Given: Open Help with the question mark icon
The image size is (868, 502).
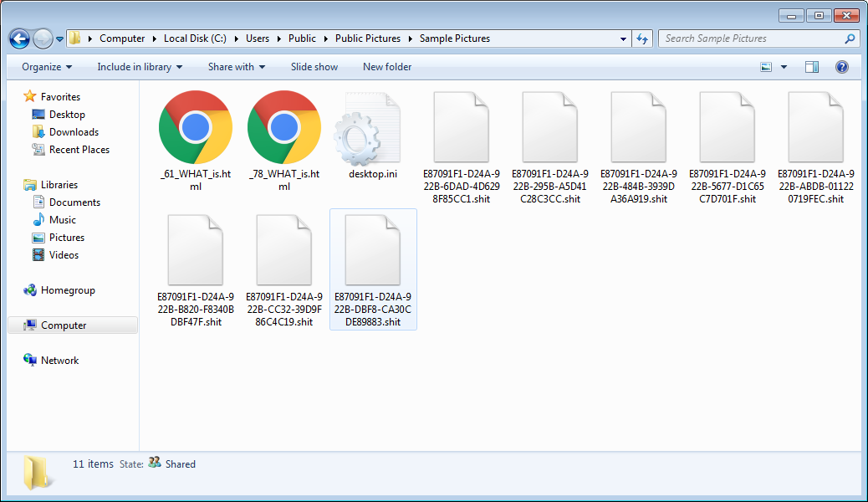Looking at the screenshot, I should pyautogui.click(x=841, y=67).
